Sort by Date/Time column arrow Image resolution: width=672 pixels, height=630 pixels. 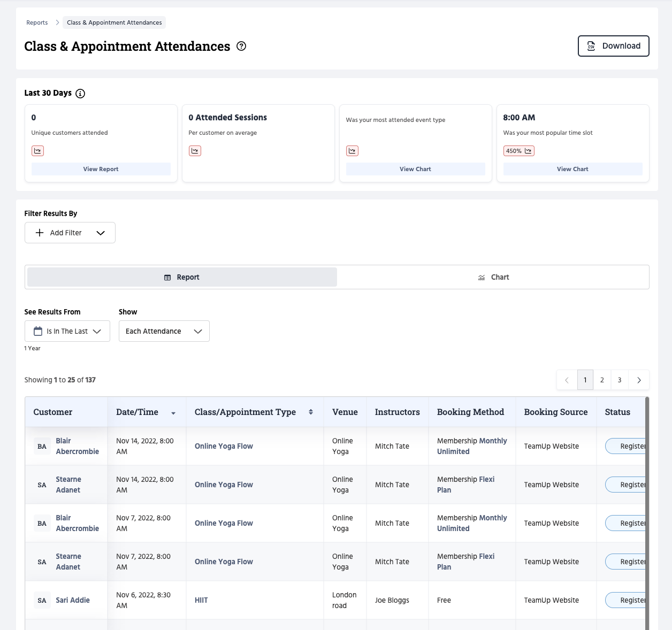[x=173, y=413]
